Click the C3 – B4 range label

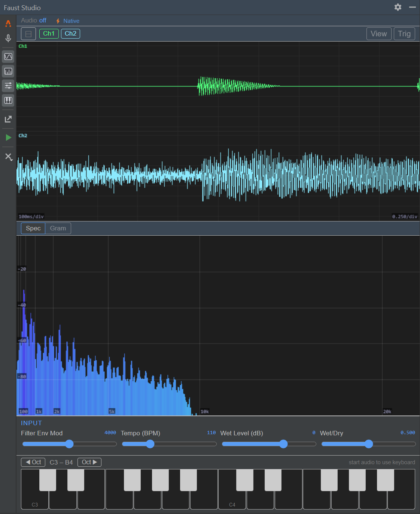tap(61, 462)
